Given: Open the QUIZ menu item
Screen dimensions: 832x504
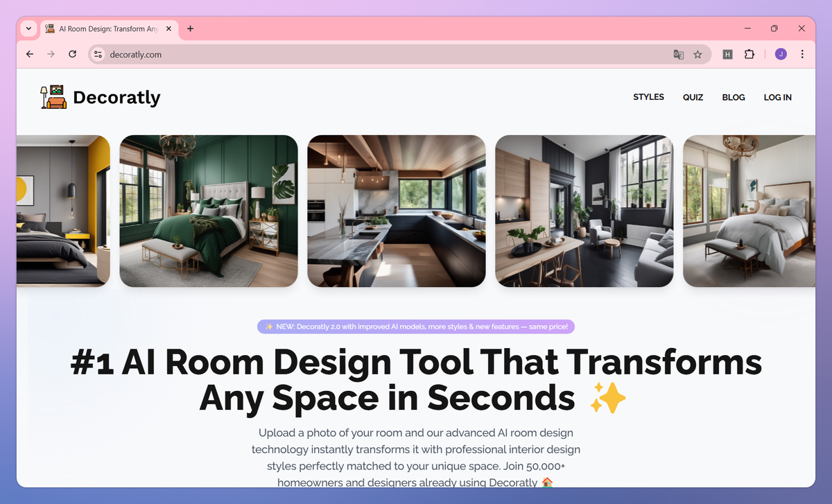Looking at the screenshot, I should [693, 97].
